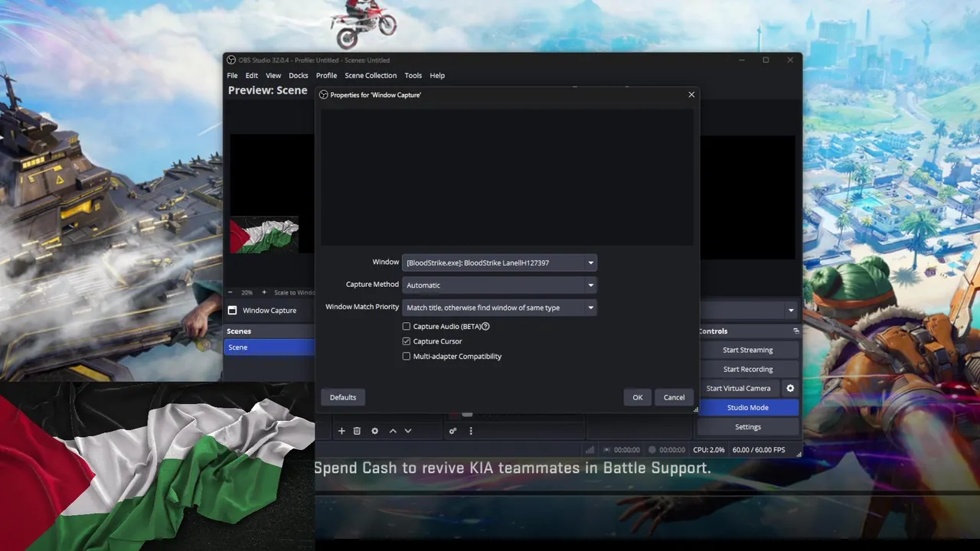Move source down with the down arrow icon
Image resolution: width=980 pixels, height=551 pixels.
[x=408, y=431]
